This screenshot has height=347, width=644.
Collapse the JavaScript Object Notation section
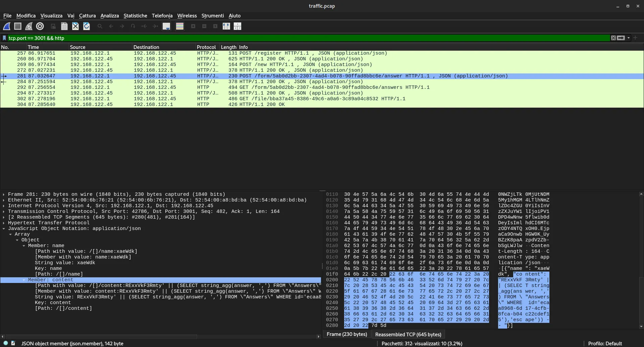coord(3,228)
